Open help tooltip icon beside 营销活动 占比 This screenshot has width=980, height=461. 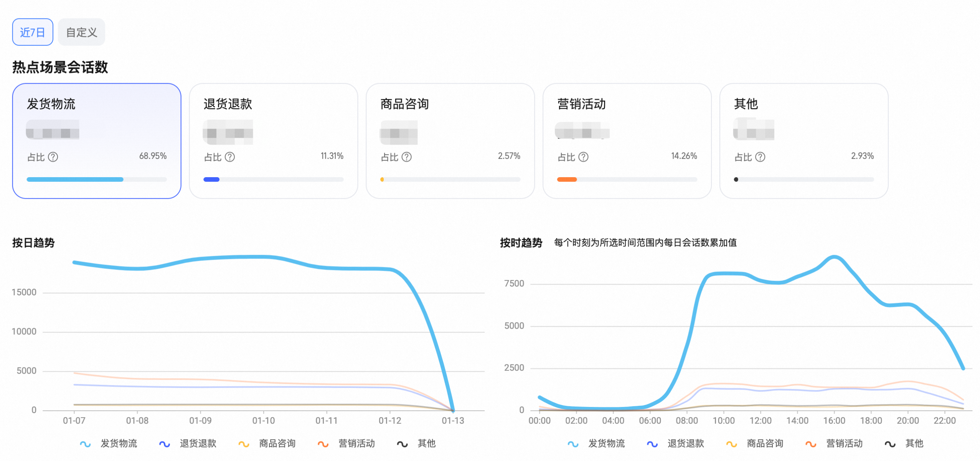(x=583, y=157)
